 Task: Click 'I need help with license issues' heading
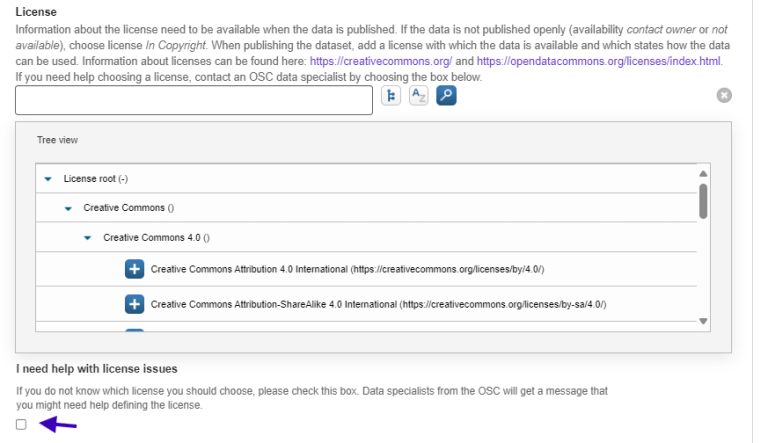pyautogui.click(x=96, y=369)
